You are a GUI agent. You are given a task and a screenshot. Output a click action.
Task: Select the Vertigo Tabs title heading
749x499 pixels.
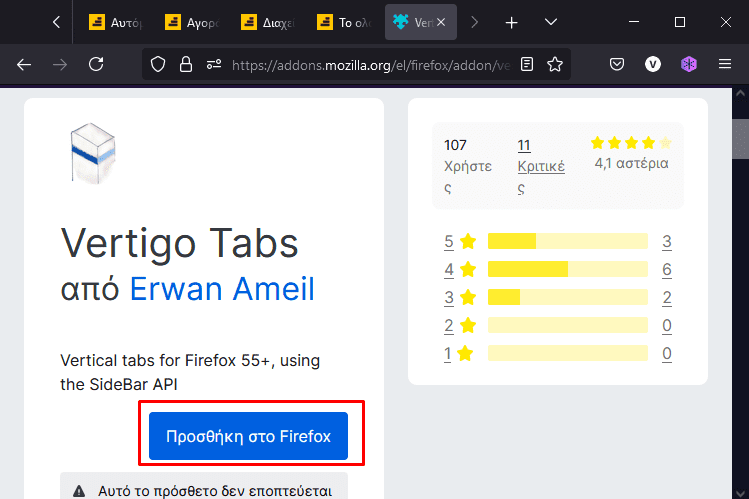pyautogui.click(x=180, y=243)
